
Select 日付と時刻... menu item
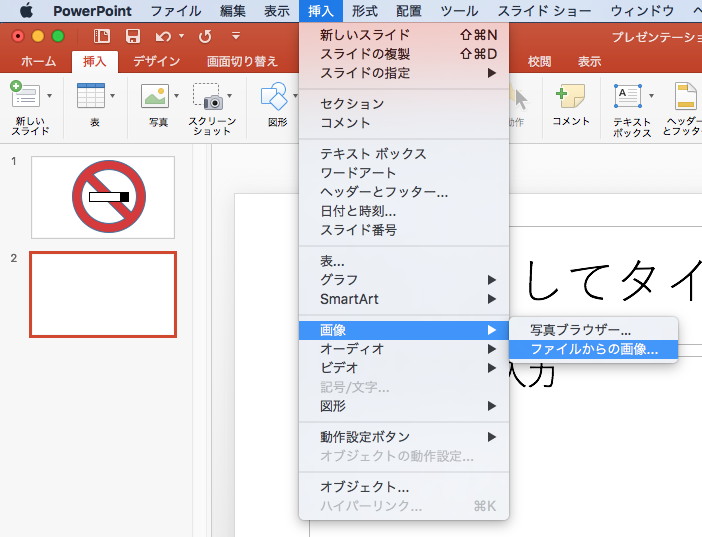[x=404, y=211]
